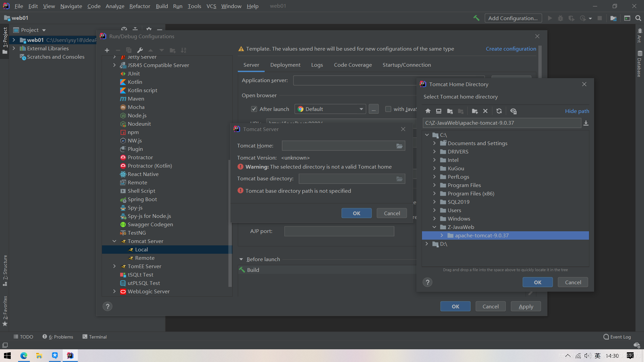Open Event Log in status bar
This screenshot has height=362, width=644.
click(x=617, y=337)
